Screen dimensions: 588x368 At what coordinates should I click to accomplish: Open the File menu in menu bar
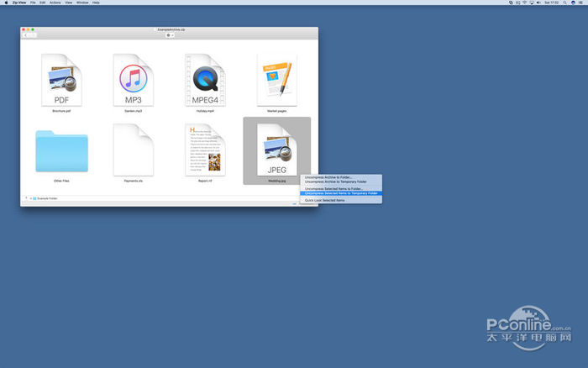33,3
